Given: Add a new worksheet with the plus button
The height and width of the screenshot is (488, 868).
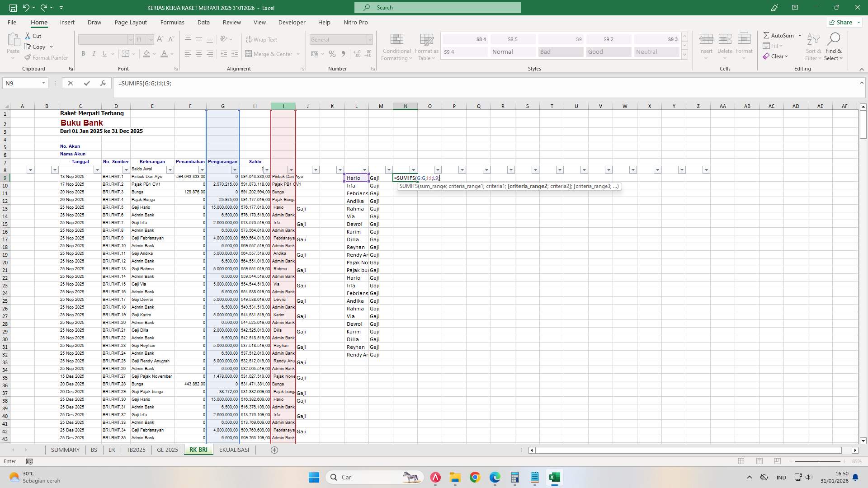Looking at the screenshot, I should click(274, 450).
